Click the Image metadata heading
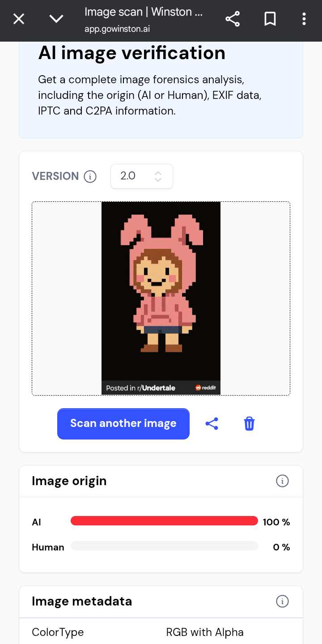Screen dimensions: 322x644 point(82,601)
